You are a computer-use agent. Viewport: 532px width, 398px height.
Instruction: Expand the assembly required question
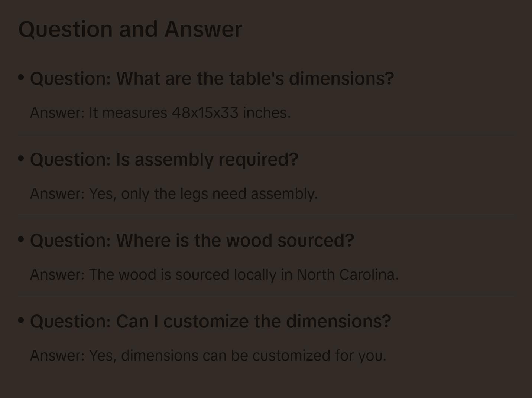164,159
